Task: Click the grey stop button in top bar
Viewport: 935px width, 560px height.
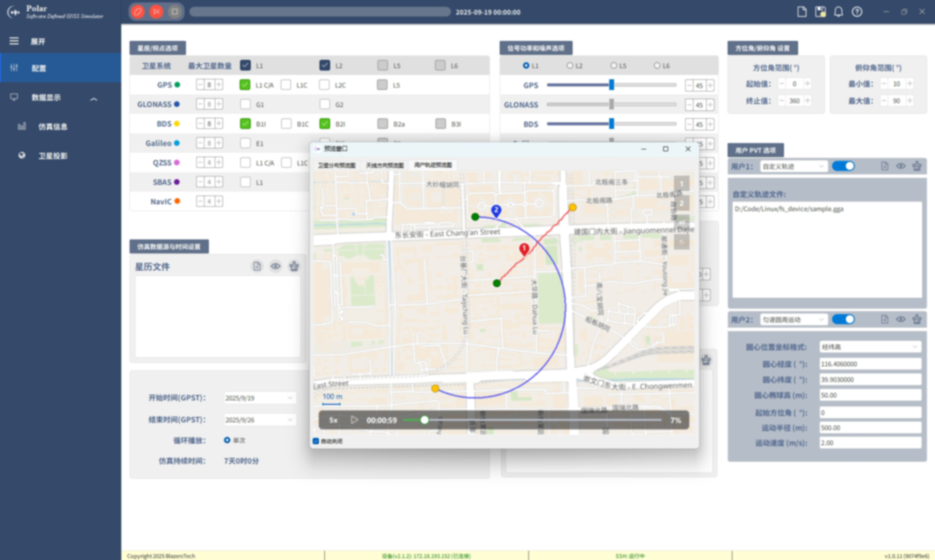Action: (x=174, y=12)
